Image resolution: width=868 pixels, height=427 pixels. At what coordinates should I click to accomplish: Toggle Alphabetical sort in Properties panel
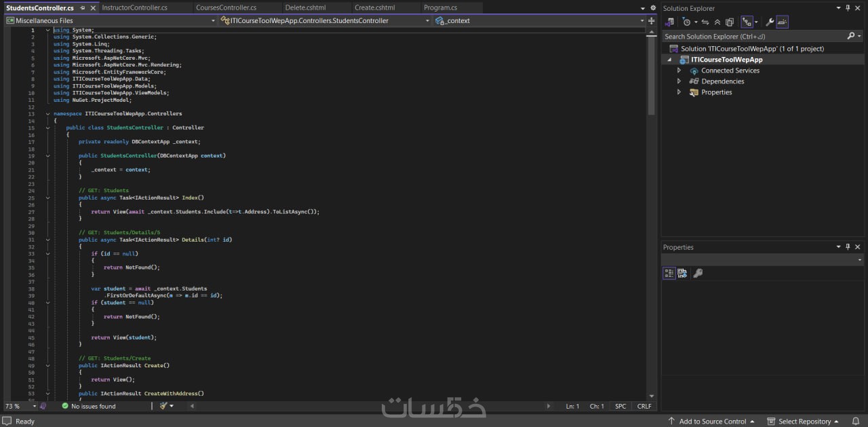click(x=682, y=273)
